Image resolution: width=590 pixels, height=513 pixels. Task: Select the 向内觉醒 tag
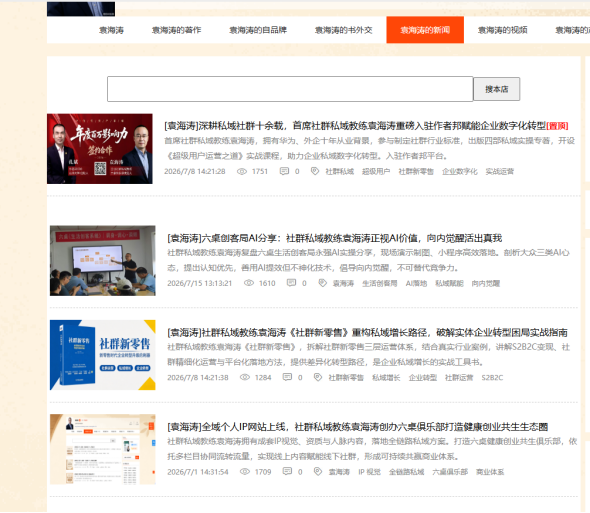pyautogui.click(x=486, y=283)
